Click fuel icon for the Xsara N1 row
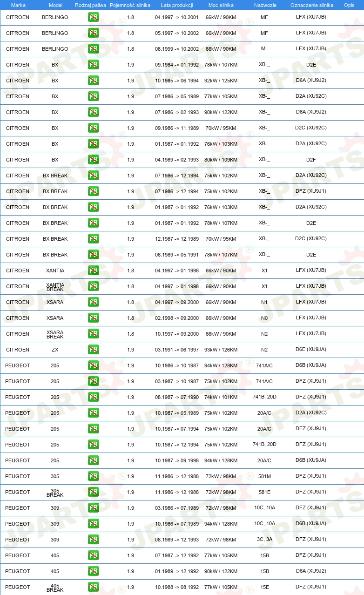The image size is (364, 595). pyautogui.click(x=93, y=302)
